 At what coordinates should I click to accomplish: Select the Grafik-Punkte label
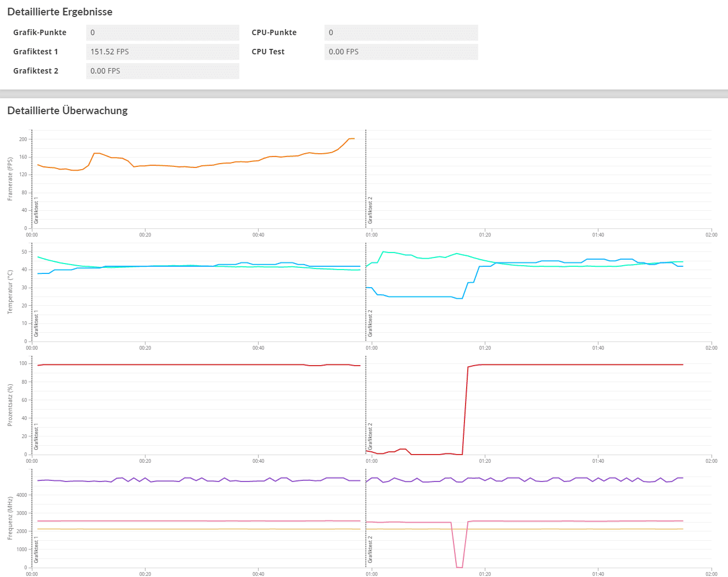click(x=40, y=32)
